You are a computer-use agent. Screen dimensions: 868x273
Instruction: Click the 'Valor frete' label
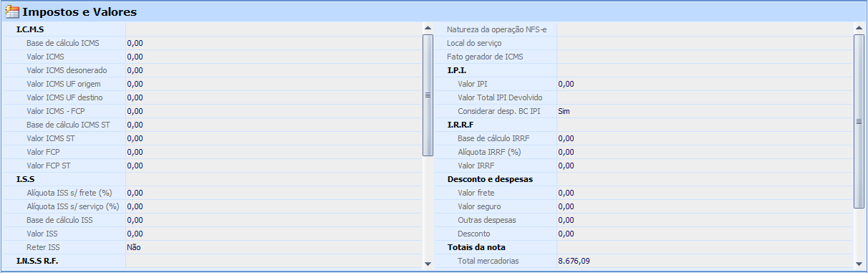click(x=476, y=193)
